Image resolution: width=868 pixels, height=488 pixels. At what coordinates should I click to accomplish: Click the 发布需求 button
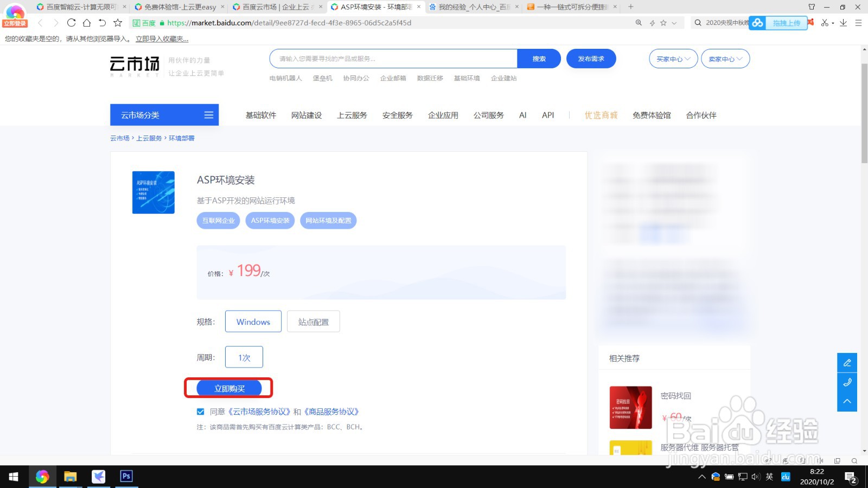click(x=591, y=59)
